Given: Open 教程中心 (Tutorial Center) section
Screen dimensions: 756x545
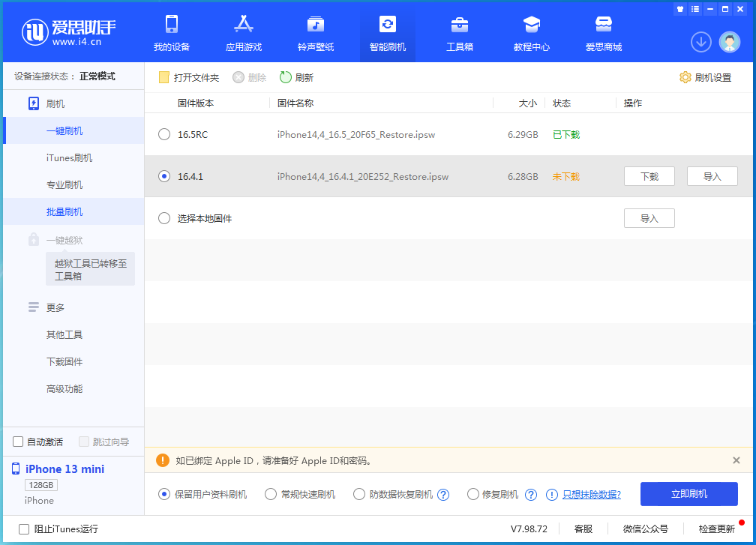Looking at the screenshot, I should [531, 33].
